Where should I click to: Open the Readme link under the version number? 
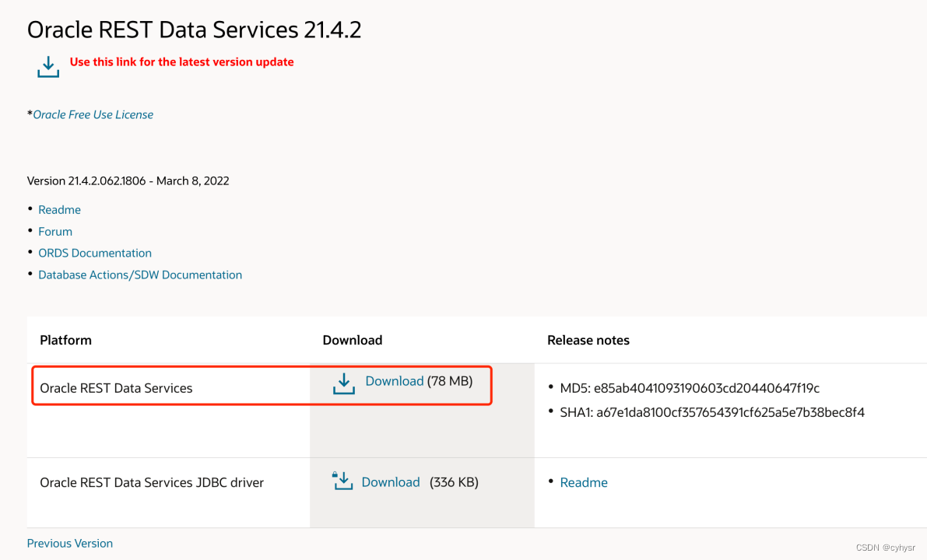[59, 209]
